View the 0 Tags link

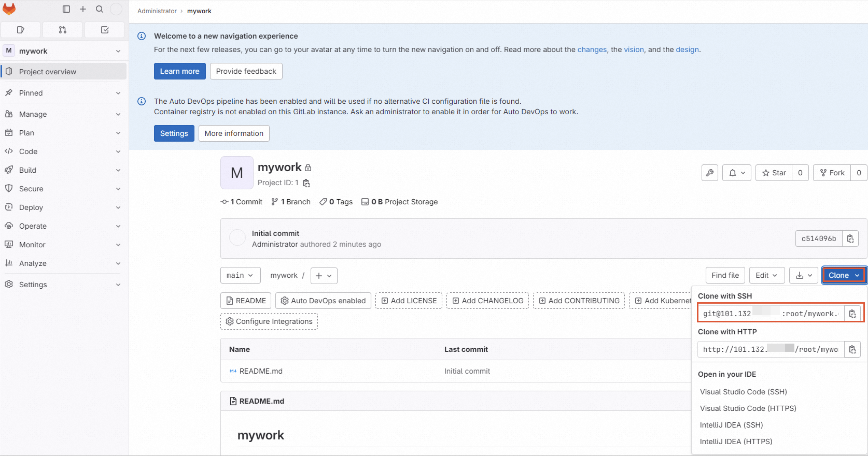[x=336, y=202]
